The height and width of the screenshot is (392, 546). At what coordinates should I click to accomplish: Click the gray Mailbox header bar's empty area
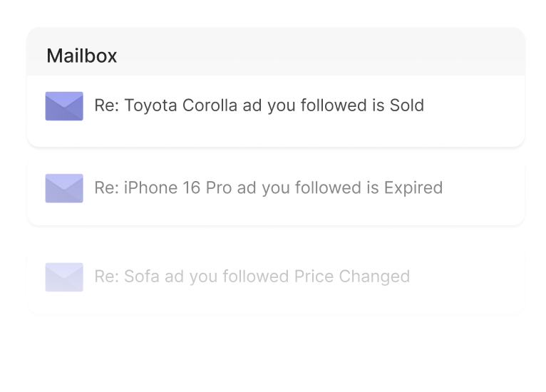321,54
